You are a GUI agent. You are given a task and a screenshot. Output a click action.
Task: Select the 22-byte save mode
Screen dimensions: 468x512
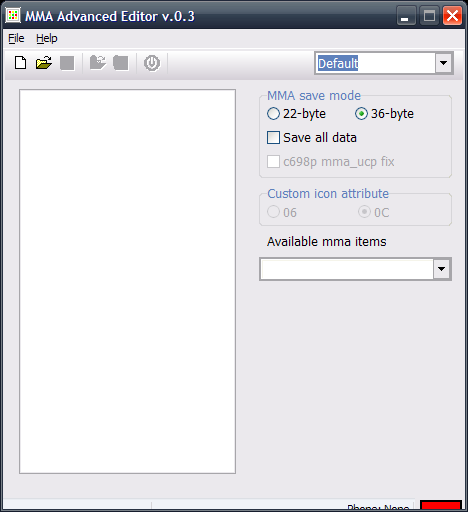point(273,114)
